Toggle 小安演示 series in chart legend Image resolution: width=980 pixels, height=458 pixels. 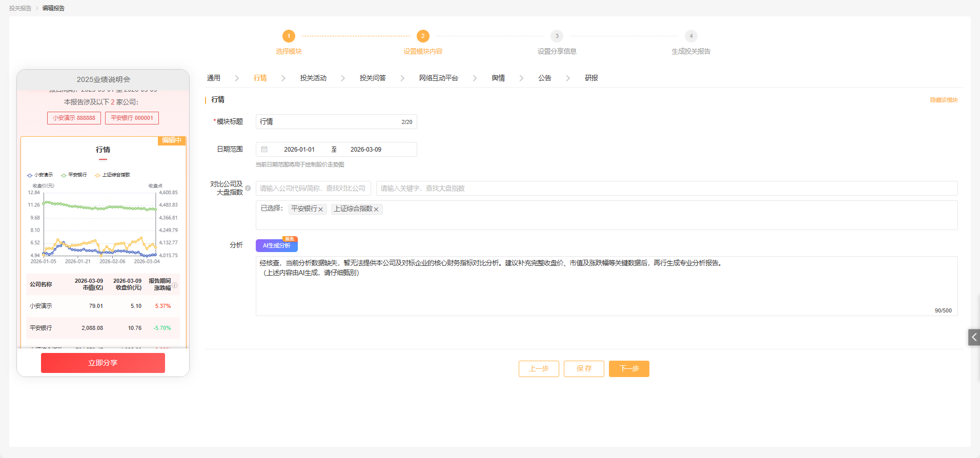(x=40, y=175)
